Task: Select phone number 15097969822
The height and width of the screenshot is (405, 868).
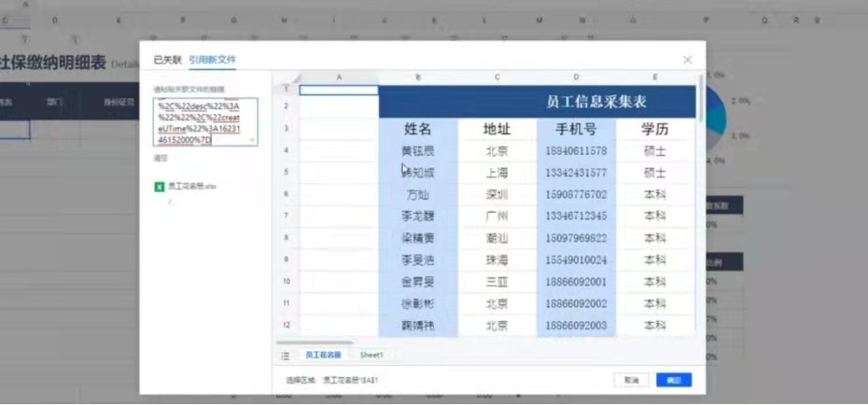Action: [576, 239]
